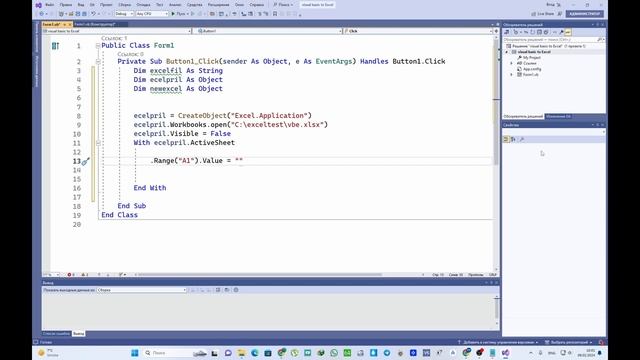The image size is (640, 360).
Task: Collapse the visual basic to Excel project node
Action: click(507, 52)
